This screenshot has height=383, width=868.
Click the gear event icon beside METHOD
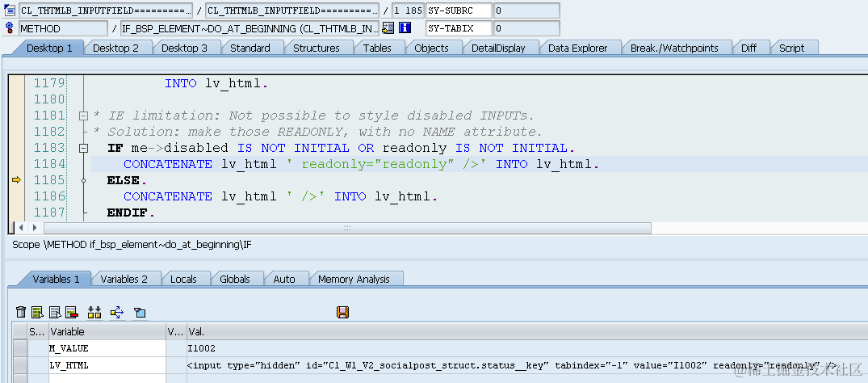coord(10,27)
